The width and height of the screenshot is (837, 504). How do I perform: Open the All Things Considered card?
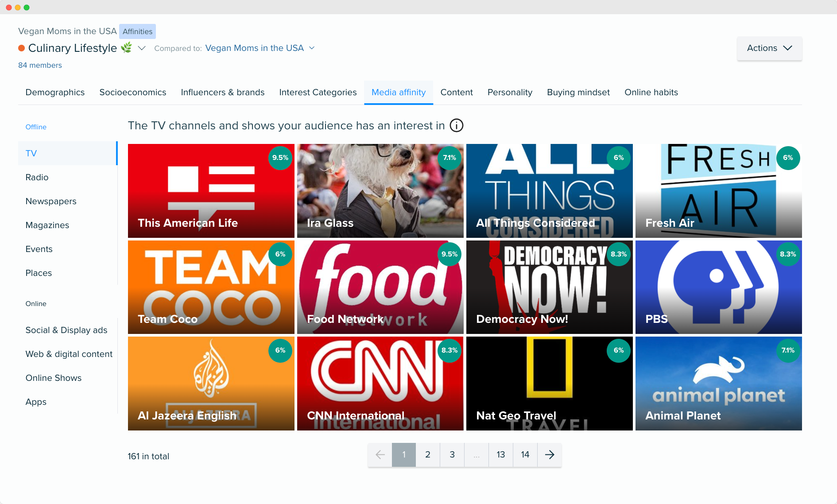(550, 191)
